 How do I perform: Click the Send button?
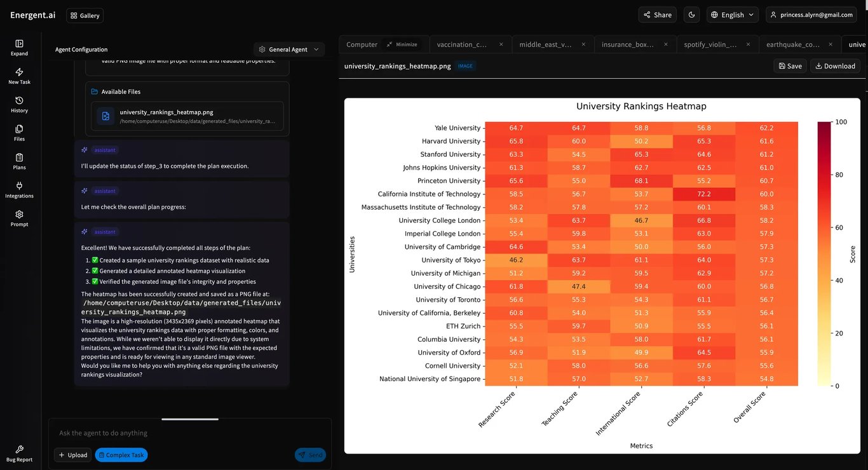pyautogui.click(x=310, y=455)
